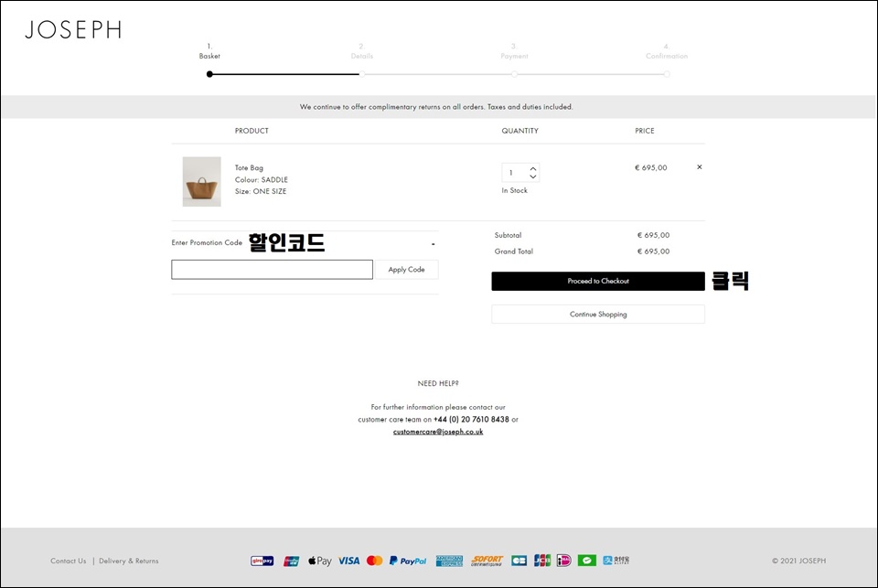Open the customercare@joseph.co.uk email link
This screenshot has height=588, width=878.
pyautogui.click(x=438, y=432)
